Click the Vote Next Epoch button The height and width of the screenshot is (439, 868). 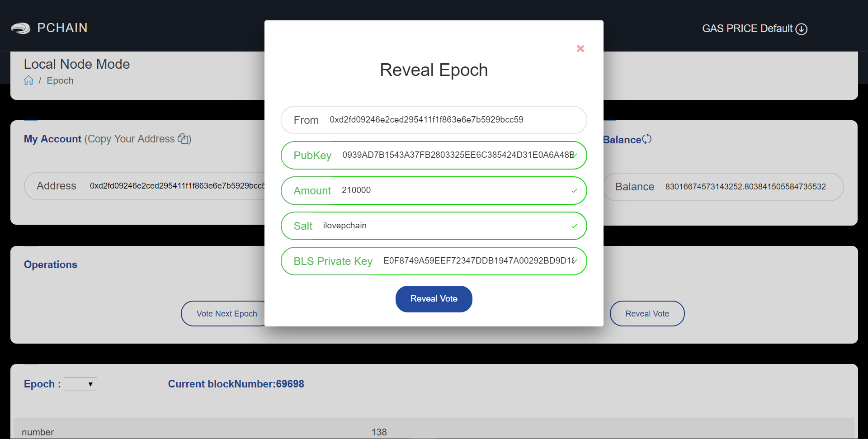pos(226,314)
